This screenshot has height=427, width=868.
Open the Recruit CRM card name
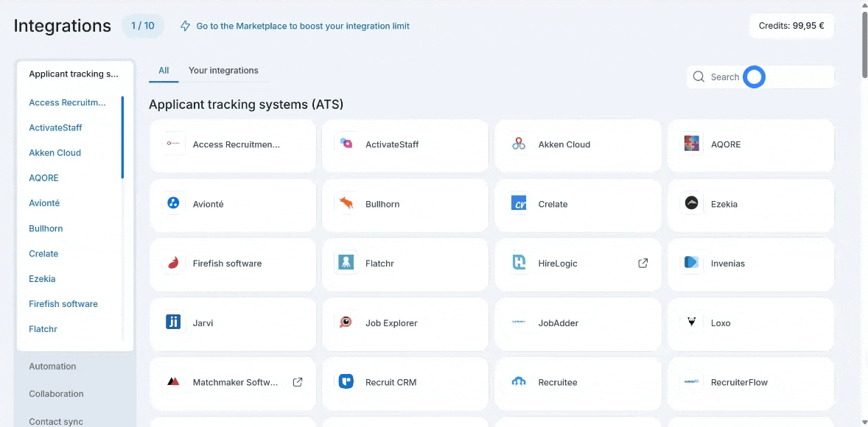[x=391, y=382]
